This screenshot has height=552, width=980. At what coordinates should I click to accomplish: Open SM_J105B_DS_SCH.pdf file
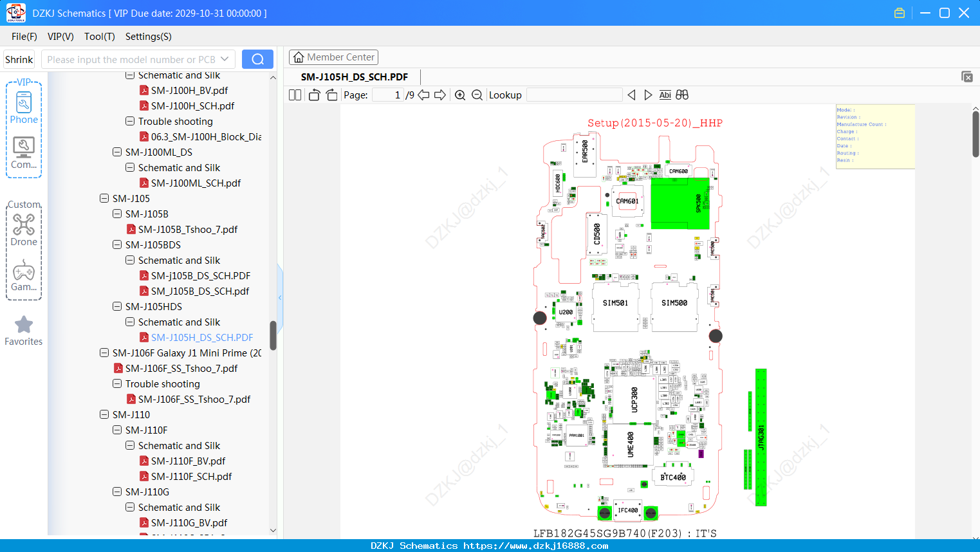[x=200, y=291]
